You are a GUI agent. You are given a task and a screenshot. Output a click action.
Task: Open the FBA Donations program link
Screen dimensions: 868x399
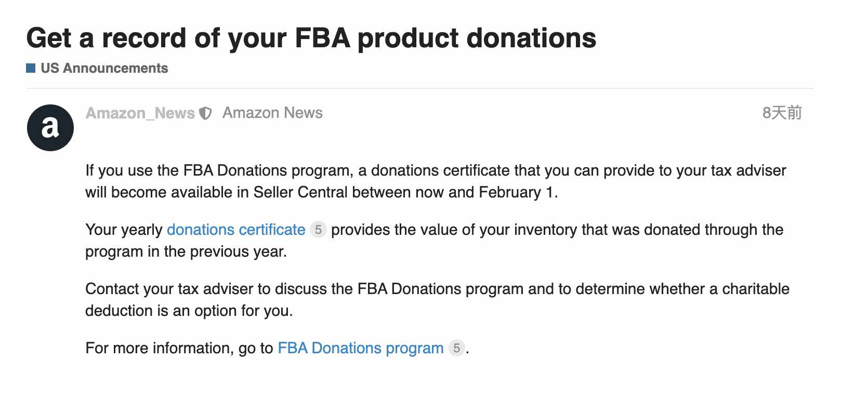tap(361, 348)
